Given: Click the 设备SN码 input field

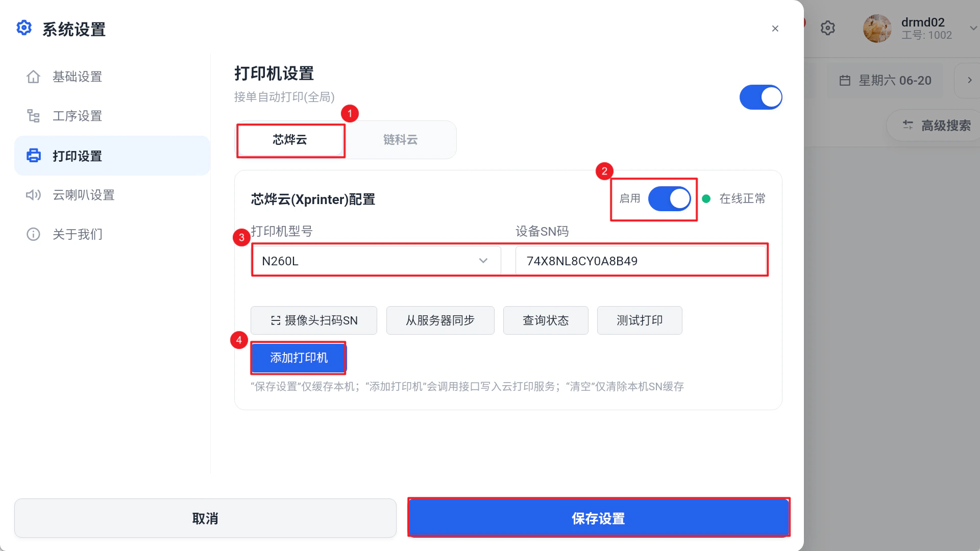Looking at the screenshot, I should coord(641,261).
